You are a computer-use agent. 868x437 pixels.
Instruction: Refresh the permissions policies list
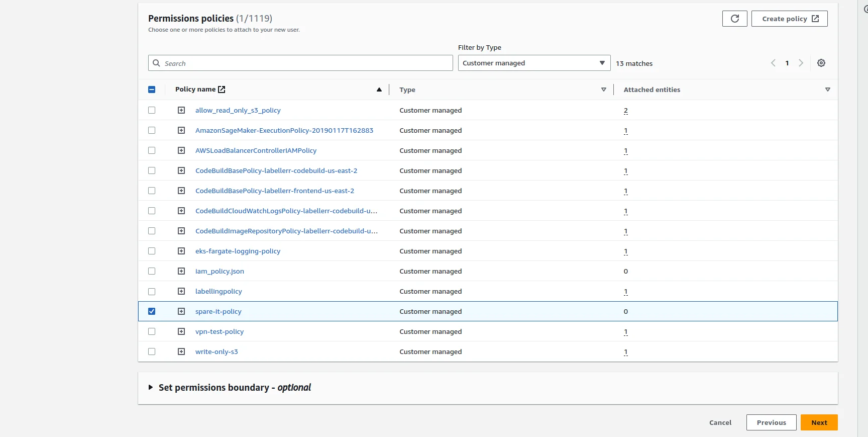734,19
